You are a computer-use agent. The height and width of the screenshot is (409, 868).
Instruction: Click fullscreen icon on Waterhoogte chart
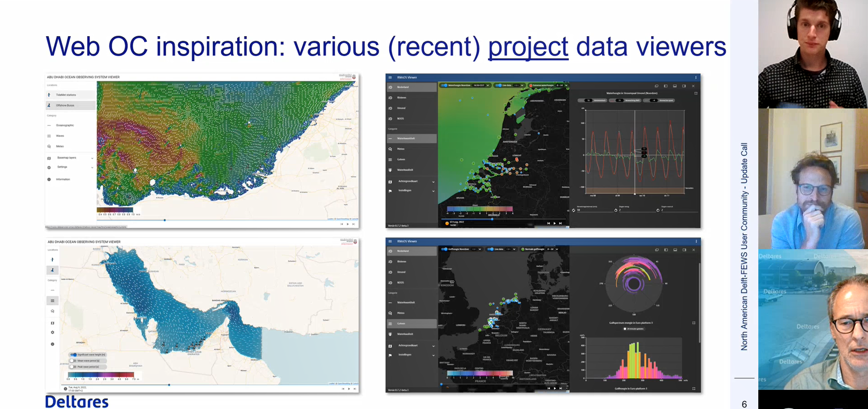pos(696,93)
